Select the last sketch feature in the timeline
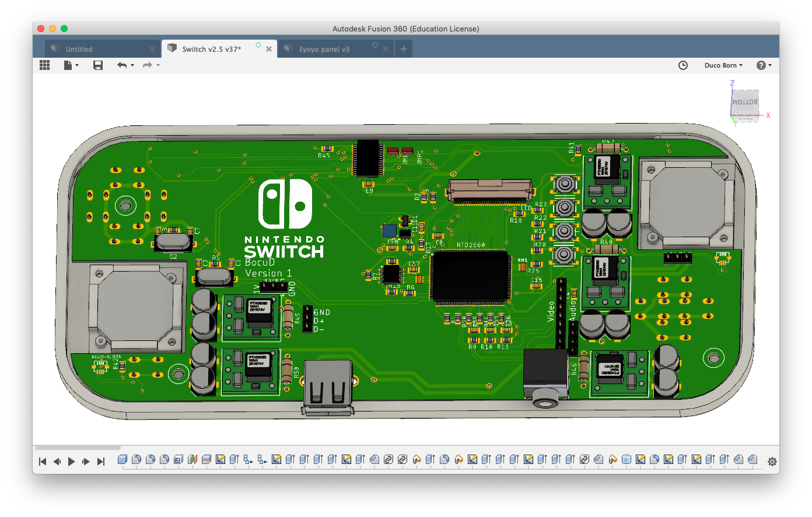Viewport: 812px width, 517px height. point(696,459)
